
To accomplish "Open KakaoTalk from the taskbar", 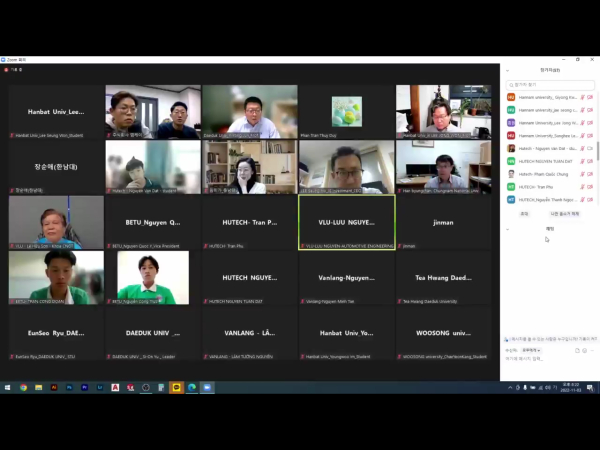I will pos(177,387).
